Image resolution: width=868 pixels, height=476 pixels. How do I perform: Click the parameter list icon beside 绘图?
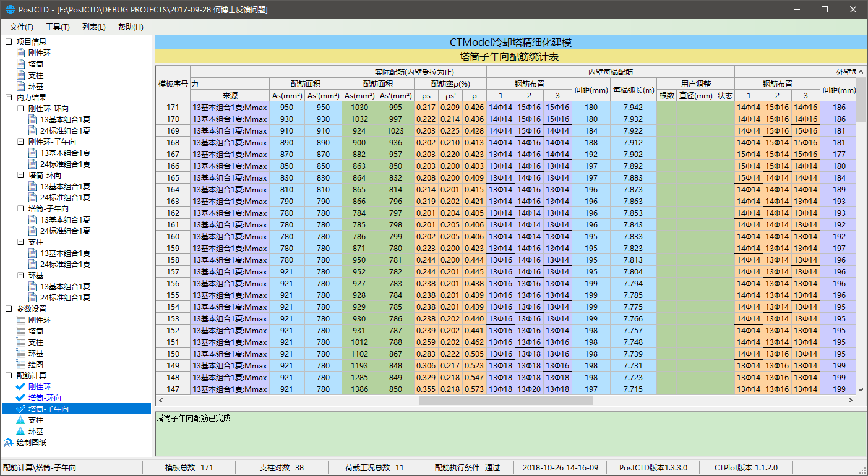pyautogui.click(x=22, y=365)
